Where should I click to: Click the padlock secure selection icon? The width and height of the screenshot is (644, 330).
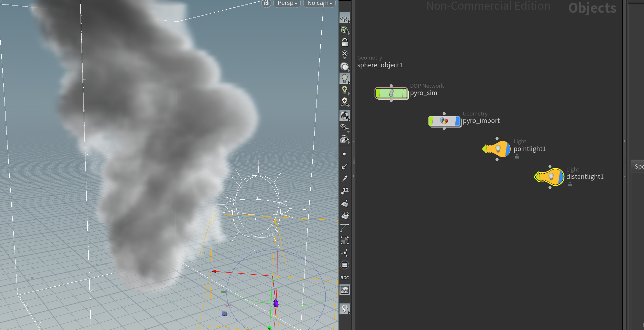pyautogui.click(x=345, y=42)
